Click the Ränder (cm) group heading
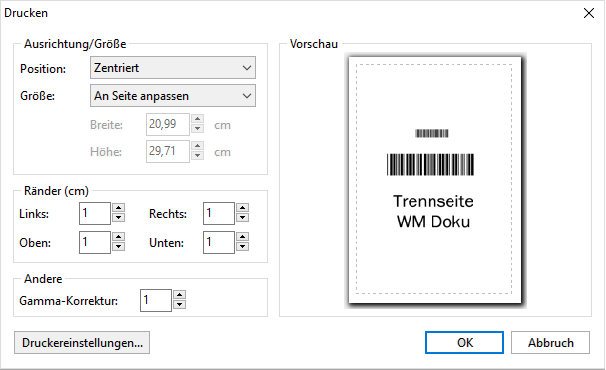Screen dimensions: 606x370 56,191
